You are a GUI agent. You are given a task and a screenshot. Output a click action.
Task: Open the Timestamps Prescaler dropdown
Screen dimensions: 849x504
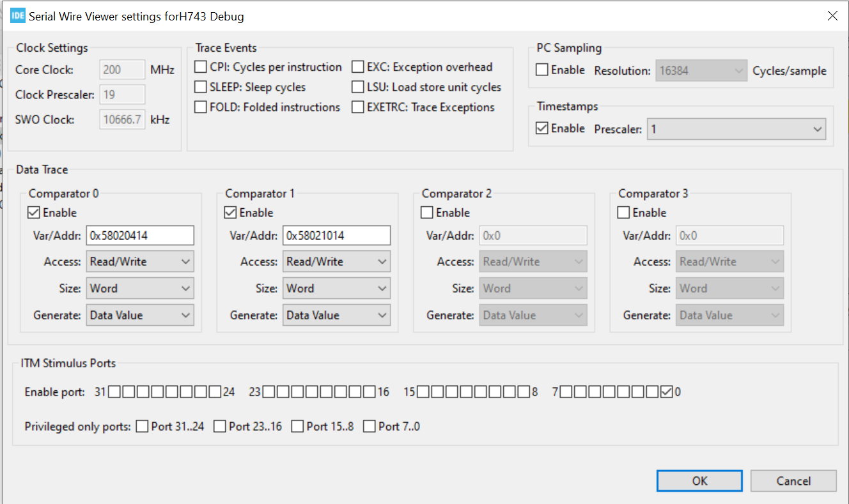click(818, 128)
